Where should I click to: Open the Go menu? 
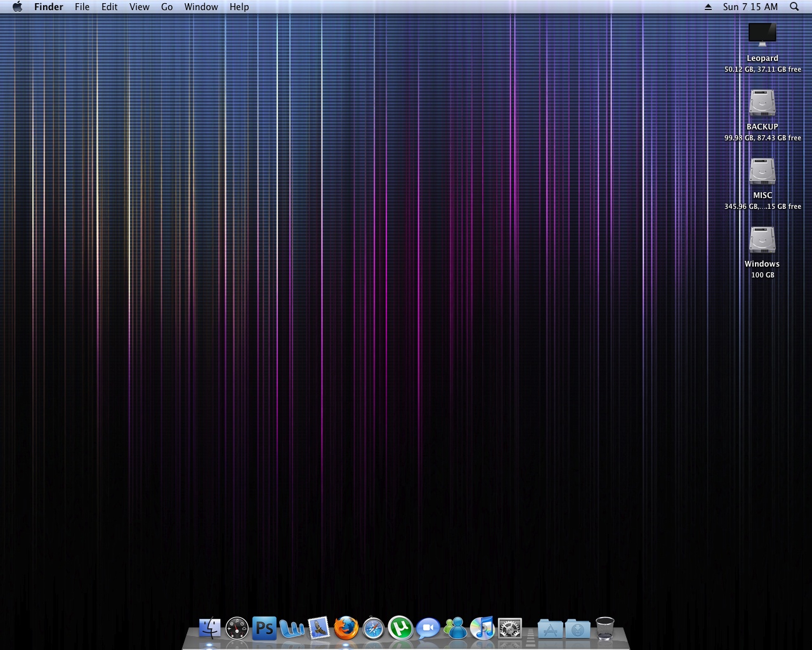coord(167,7)
